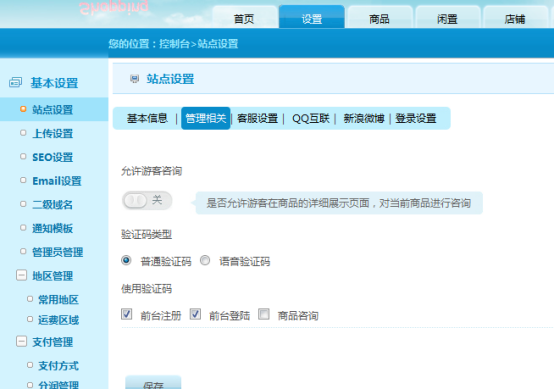Screen dimensions: 554x389
Task: Open the QQ互联 sub-tab
Action: click(311, 118)
